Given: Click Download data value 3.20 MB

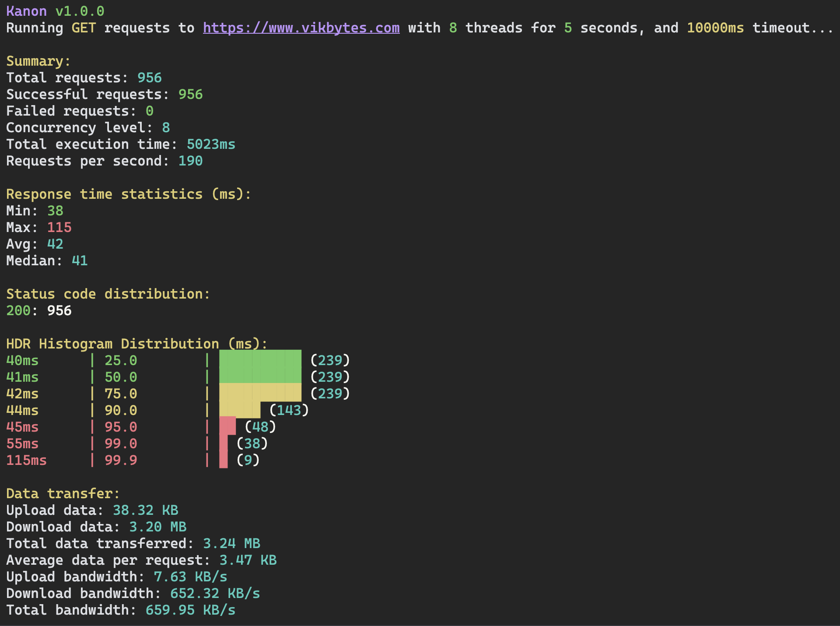Looking at the screenshot, I should point(157,527).
